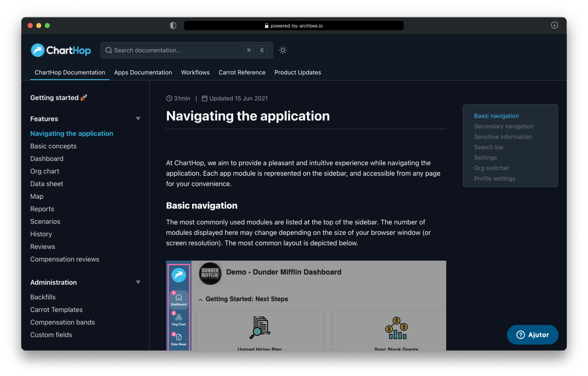Open the Dashboard doc page in sidebar
The height and width of the screenshot is (376, 588).
click(x=47, y=159)
